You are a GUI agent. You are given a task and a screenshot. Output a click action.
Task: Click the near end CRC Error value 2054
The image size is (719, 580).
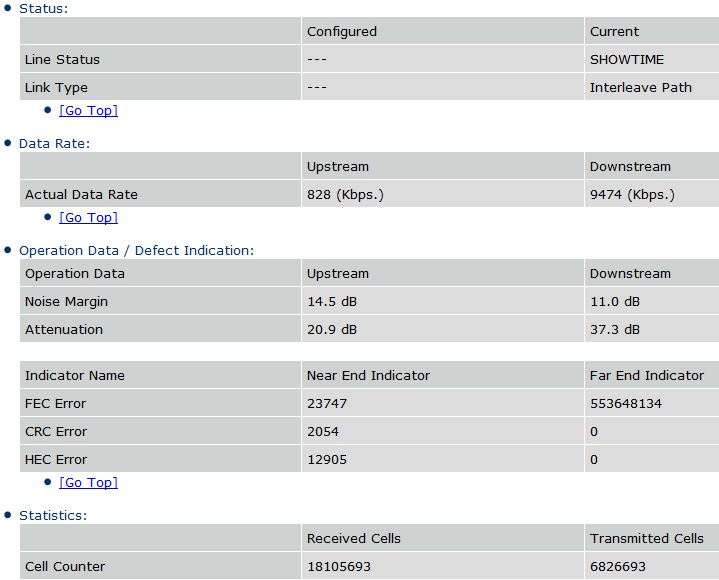pos(323,431)
